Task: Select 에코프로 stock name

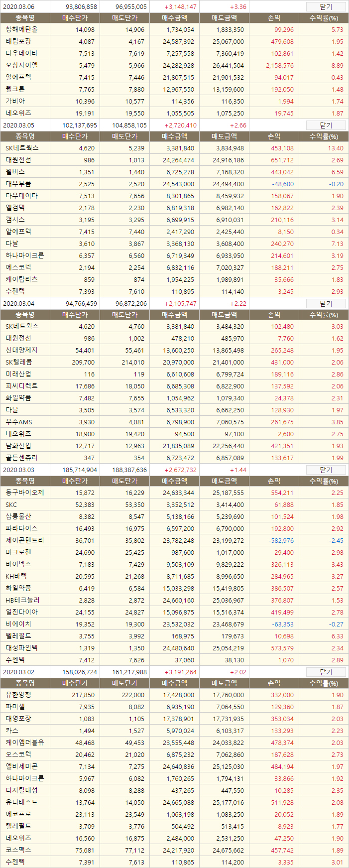Action: (x=18, y=814)
